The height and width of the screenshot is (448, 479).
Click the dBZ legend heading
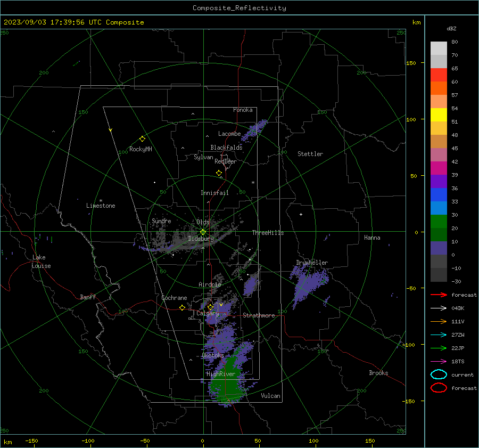tap(451, 28)
